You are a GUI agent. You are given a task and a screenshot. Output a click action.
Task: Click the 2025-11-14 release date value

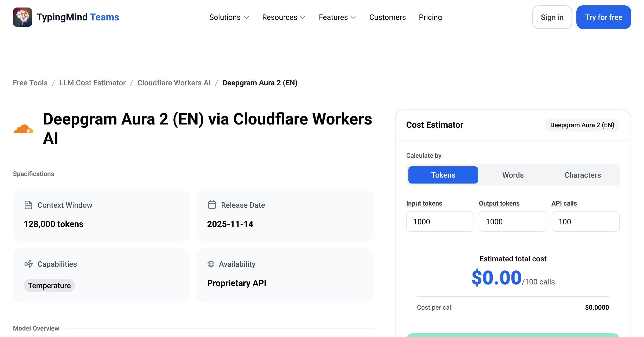tap(230, 224)
